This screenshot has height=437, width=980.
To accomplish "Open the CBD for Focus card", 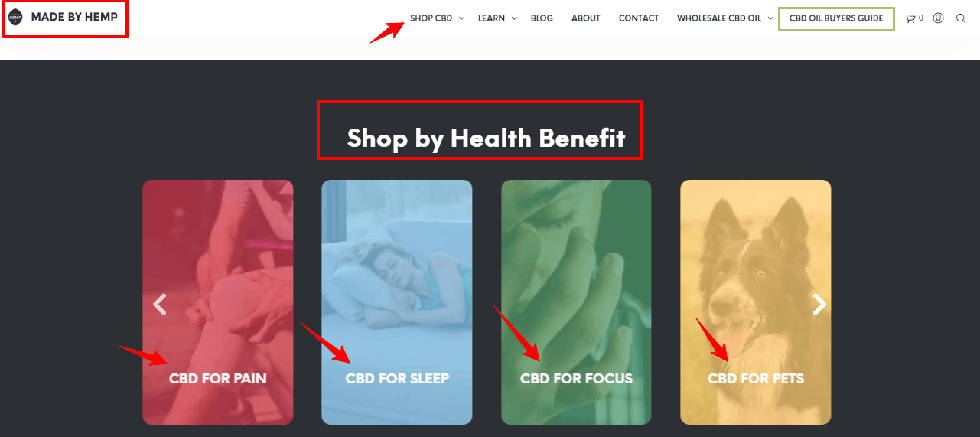I will [576, 302].
